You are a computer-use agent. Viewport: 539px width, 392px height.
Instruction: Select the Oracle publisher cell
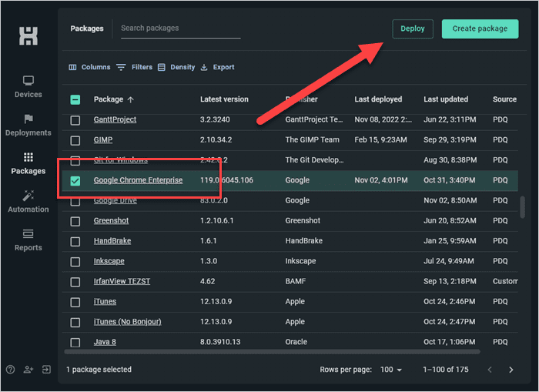(x=296, y=342)
